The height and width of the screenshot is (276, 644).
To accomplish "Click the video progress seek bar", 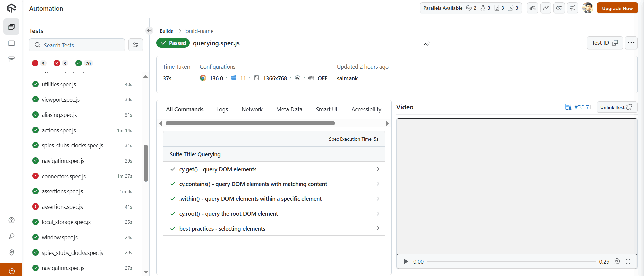I will [x=511, y=262].
